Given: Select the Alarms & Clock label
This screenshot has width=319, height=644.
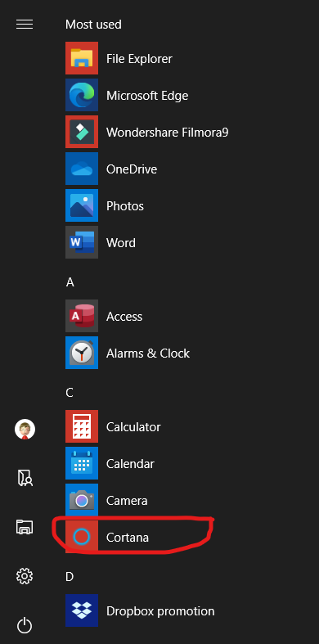Looking at the screenshot, I should click(x=148, y=354).
